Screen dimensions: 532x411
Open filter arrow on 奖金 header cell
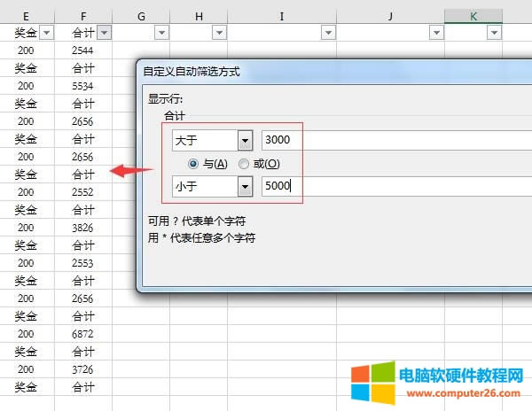pos(47,33)
